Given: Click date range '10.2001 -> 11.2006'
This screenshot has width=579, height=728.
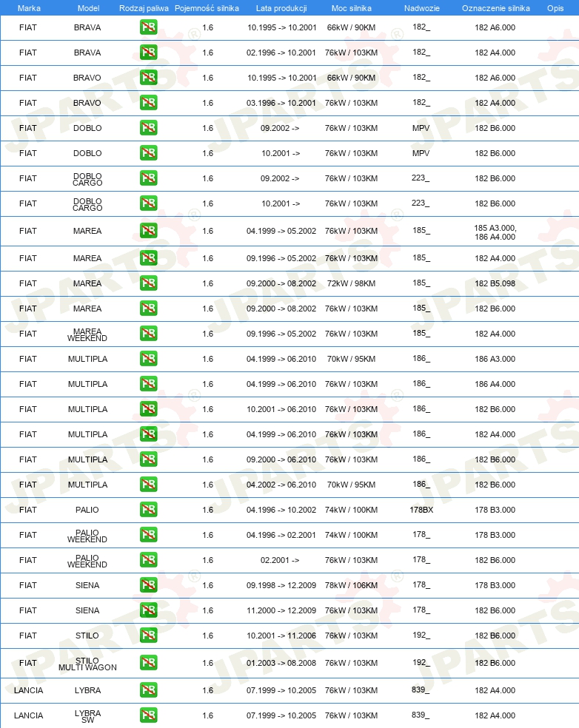Looking at the screenshot, I should [281, 635].
